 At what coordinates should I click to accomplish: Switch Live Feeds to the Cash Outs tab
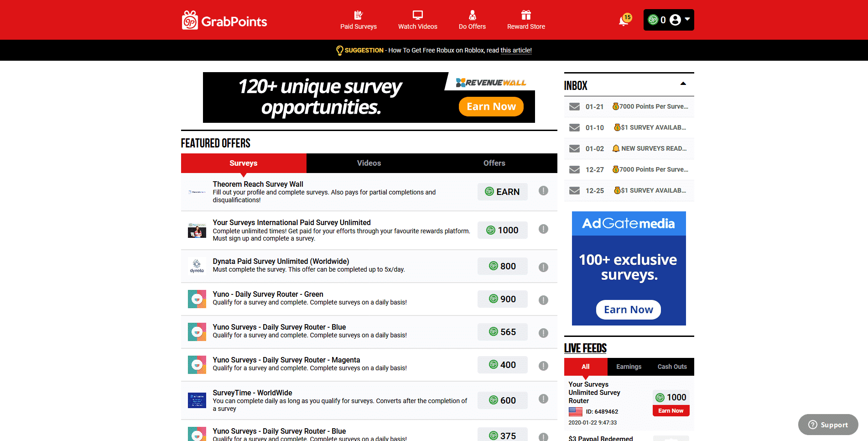coord(672,367)
